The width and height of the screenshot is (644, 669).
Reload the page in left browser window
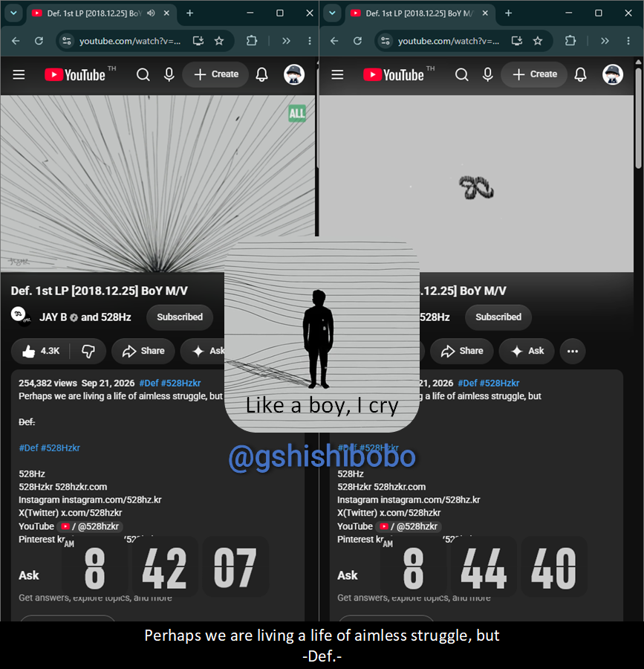(x=39, y=41)
